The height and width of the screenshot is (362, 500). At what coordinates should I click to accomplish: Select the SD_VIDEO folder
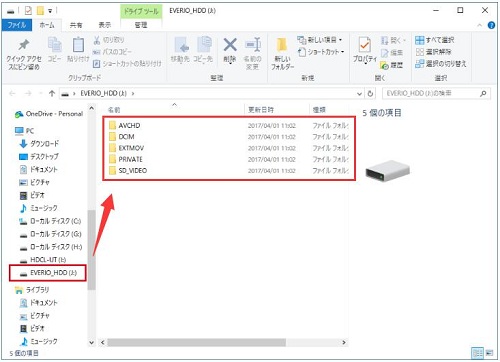coord(128,171)
